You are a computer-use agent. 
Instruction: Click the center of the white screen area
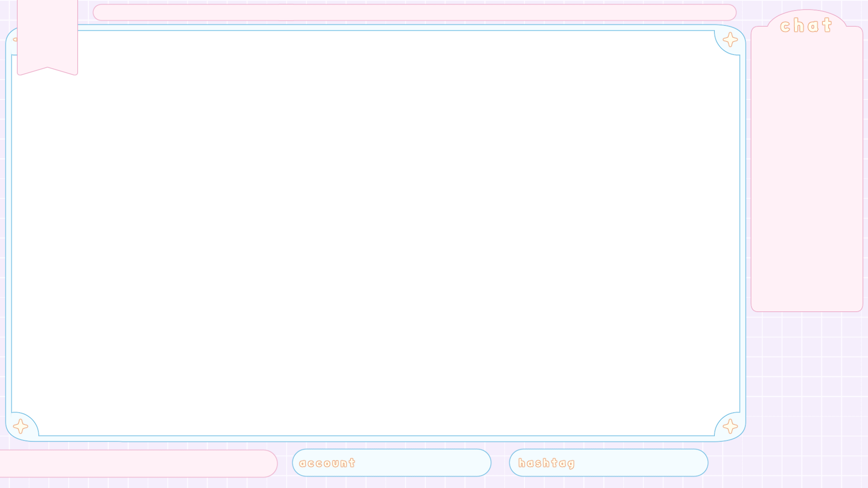(x=375, y=233)
